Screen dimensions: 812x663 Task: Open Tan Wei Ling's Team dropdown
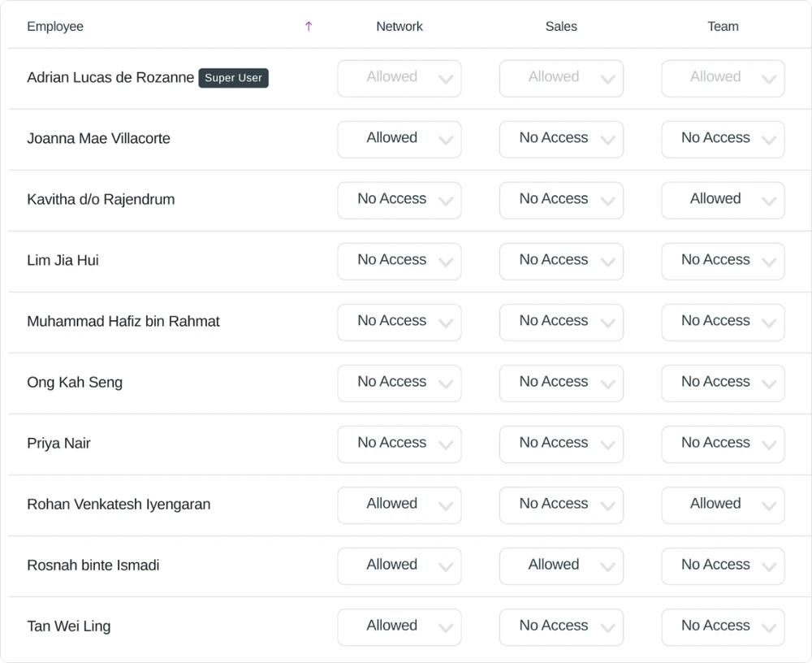point(723,627)
